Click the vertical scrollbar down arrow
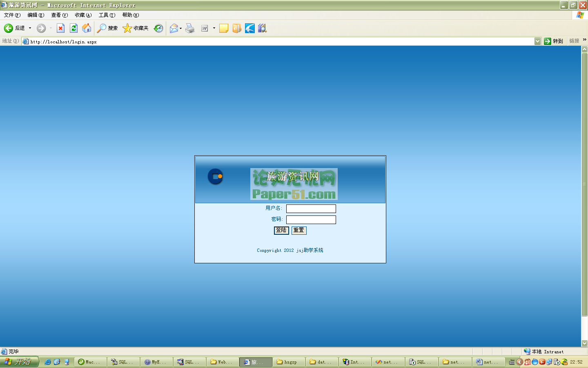The height and width of the screenshot is (368, 588). [584, 343]
